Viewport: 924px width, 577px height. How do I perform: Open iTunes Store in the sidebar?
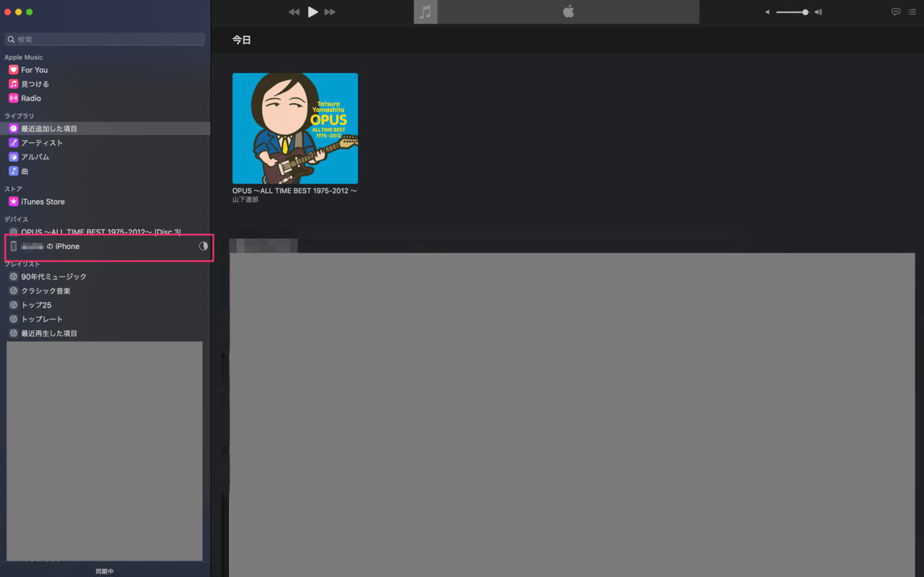105,201
